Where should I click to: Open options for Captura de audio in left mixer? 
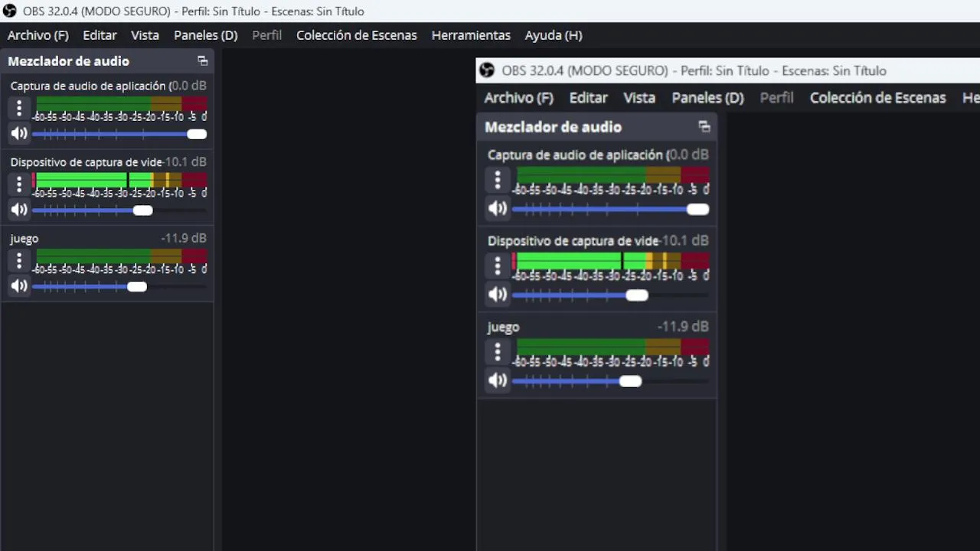(x=19, y=108)
